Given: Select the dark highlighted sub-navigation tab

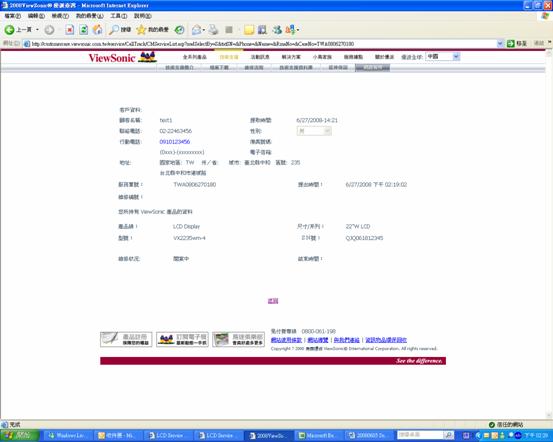Looking at the screenshot, I should coord(372,67).
